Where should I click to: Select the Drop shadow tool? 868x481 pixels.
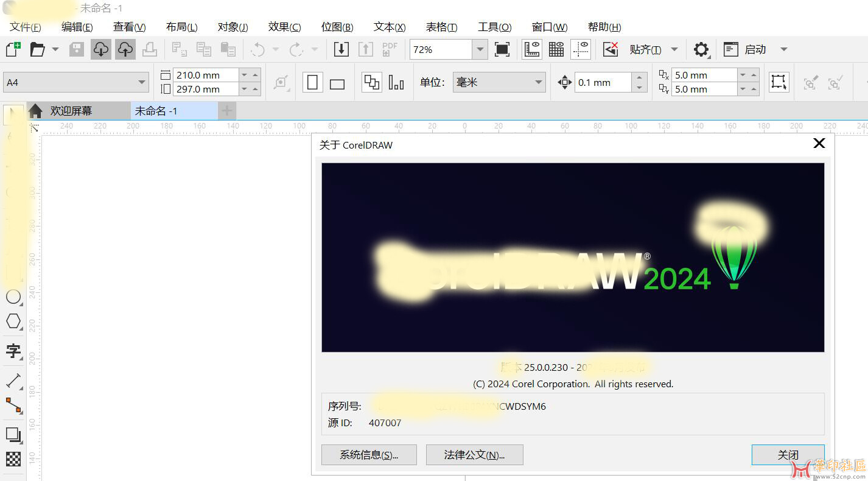click(13, 435)
